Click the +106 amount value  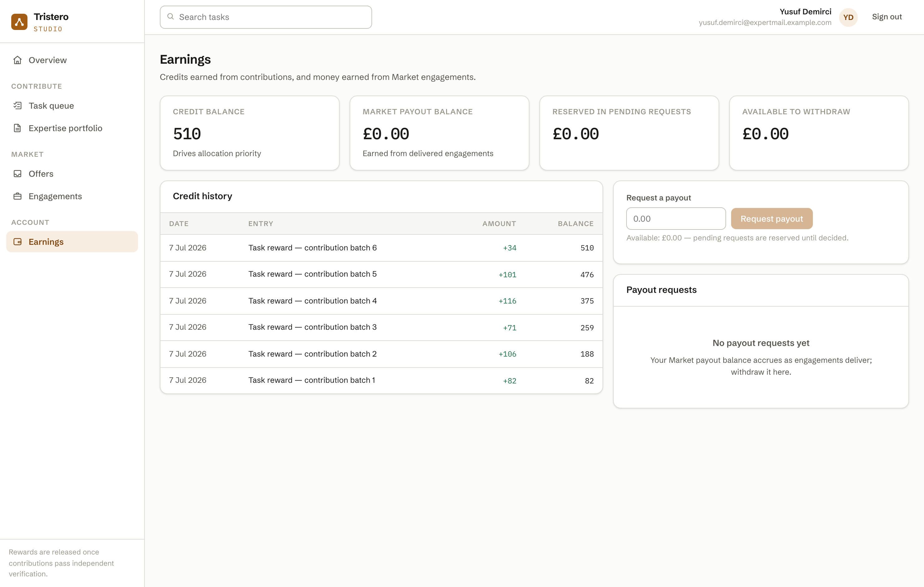(x=507, y=354)
